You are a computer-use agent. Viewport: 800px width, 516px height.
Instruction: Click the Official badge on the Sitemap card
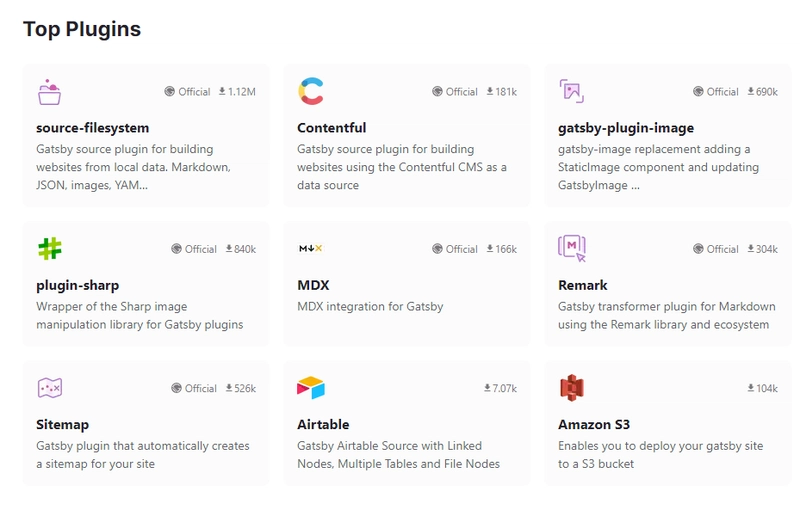click(194, 388)
